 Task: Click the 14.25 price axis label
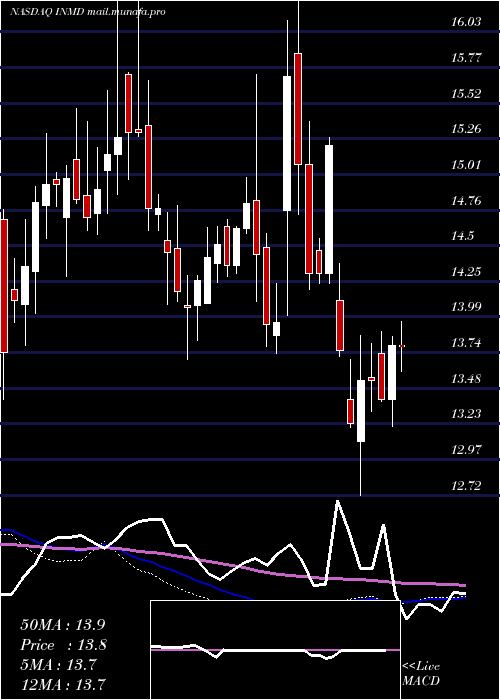pyautogui.click(x=466, y=271)
